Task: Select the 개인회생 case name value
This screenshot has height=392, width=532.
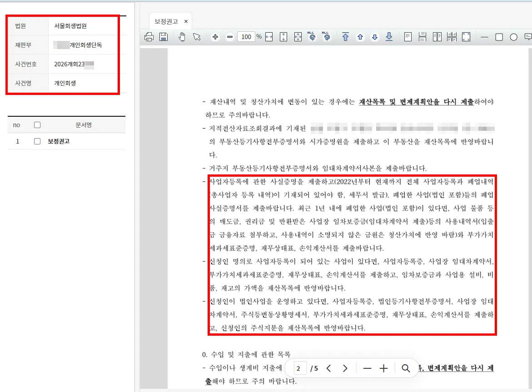Action: coord(65,83)
